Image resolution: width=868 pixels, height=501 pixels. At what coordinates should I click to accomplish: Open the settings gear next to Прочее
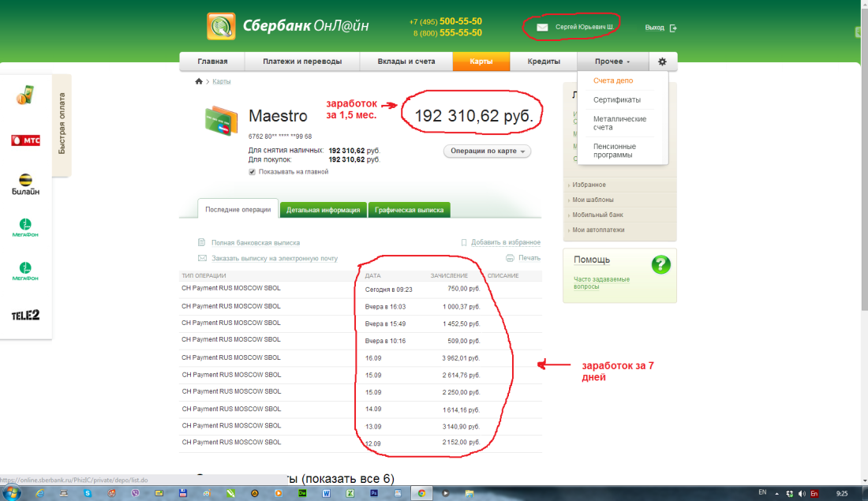(x=662, y=61)
